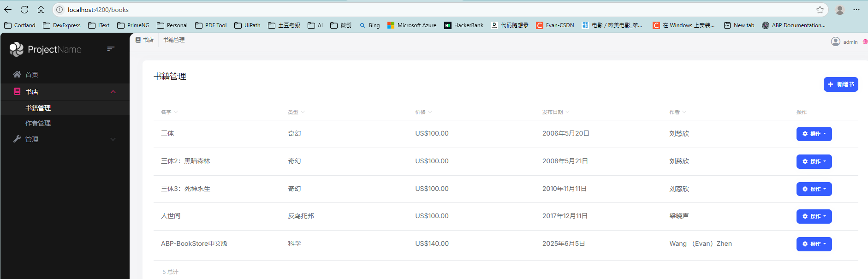Open the Bing bookmark
The height and width of the screenshot is (279, 868).
(370, 25)
